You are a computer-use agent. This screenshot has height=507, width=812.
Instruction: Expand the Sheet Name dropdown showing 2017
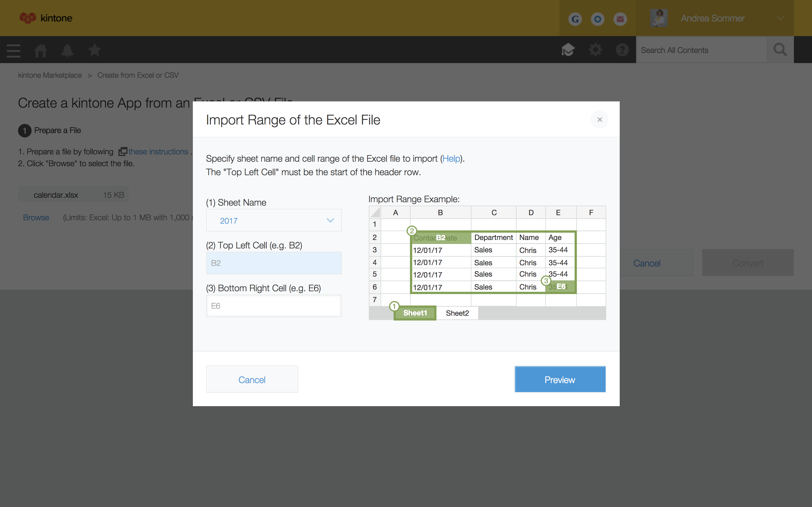[x=274, y=221]
